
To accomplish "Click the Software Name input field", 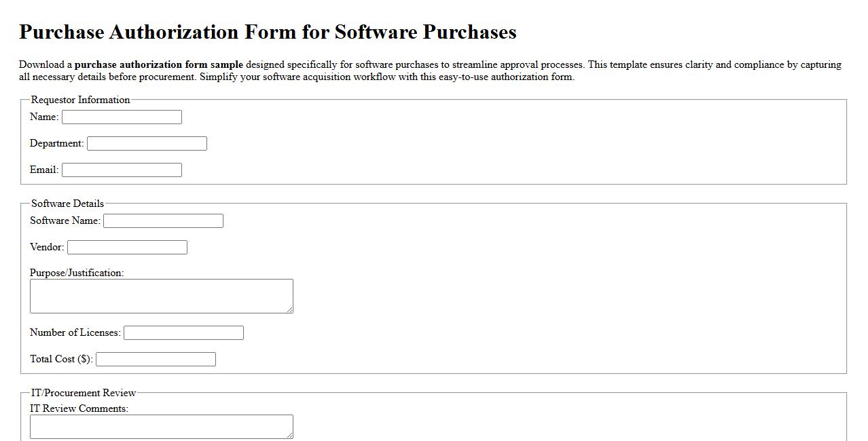I will click(162, 220).
